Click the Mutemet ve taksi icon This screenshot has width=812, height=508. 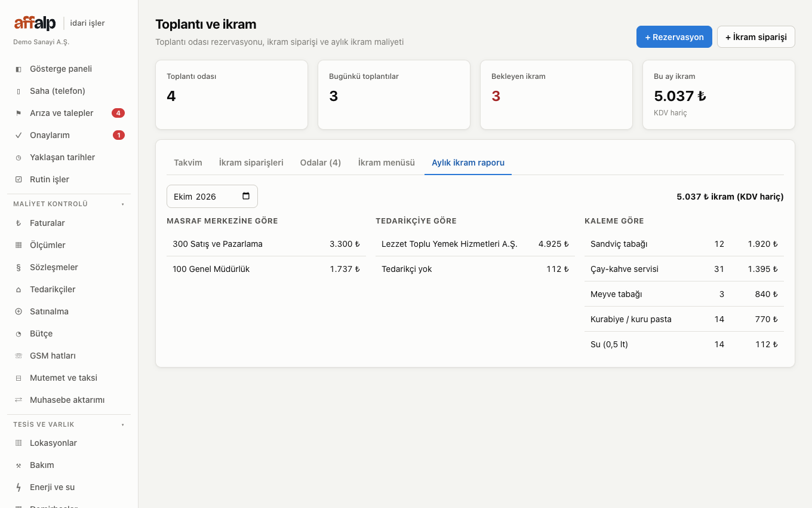pos(19,378)
